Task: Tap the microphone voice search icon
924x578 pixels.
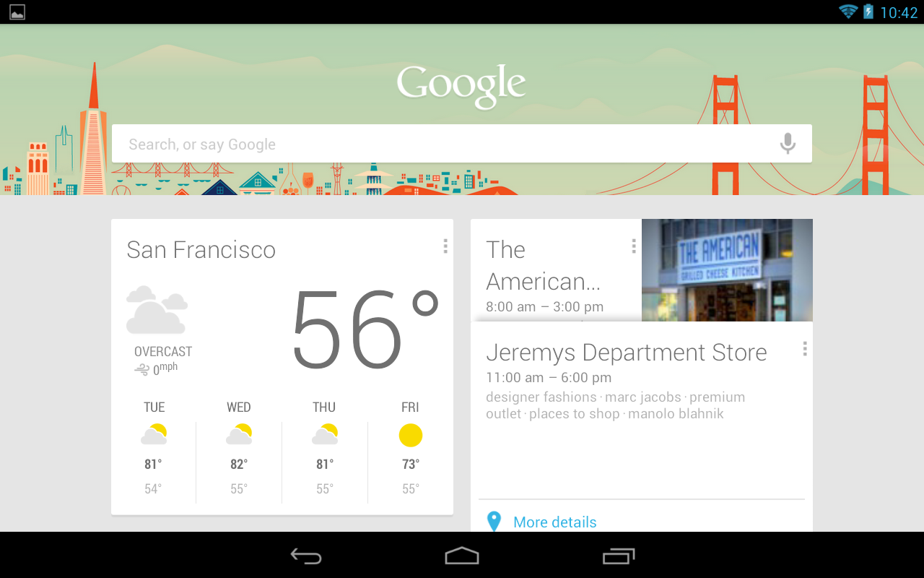Action: (788, 144)
